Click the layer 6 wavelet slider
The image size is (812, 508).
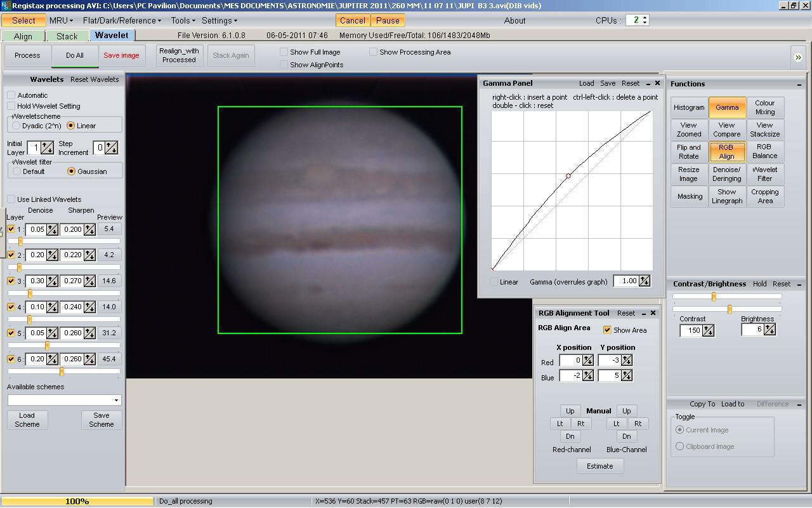click(x=62, y=371)
